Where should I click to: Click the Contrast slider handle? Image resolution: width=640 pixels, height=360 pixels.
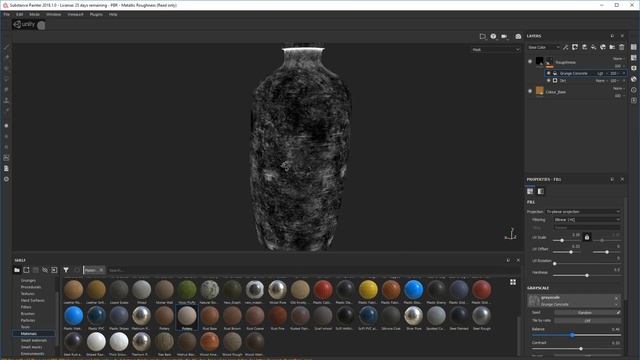tap(581, 349)
